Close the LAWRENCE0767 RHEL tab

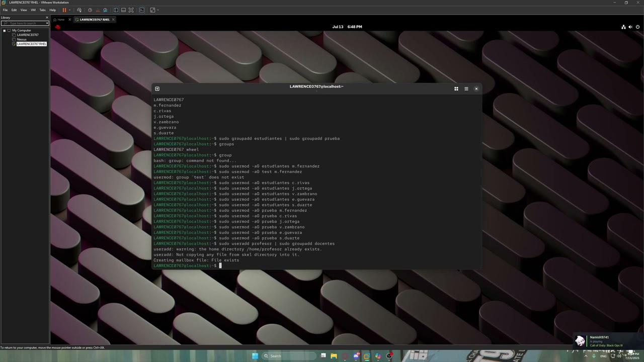click(113, 20)
